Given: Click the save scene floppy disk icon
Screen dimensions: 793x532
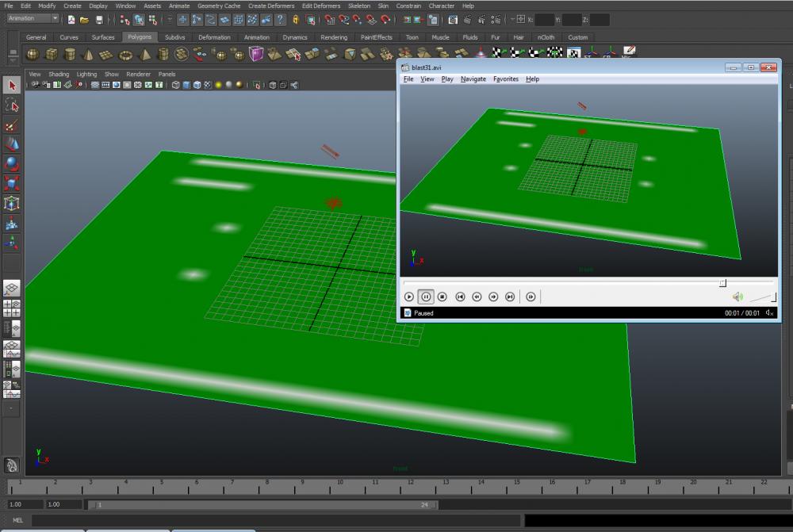Looking at the screenshot, I should coord(99,19).
